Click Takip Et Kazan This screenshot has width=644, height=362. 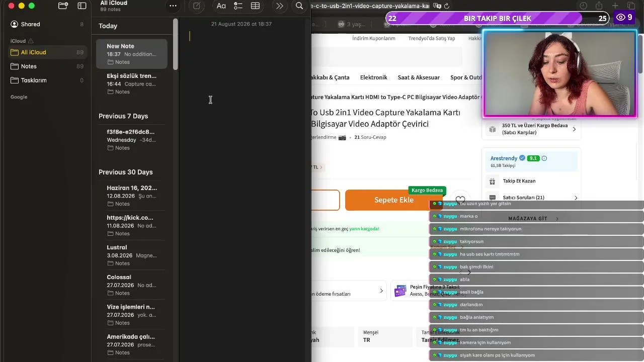click(519, 181)
